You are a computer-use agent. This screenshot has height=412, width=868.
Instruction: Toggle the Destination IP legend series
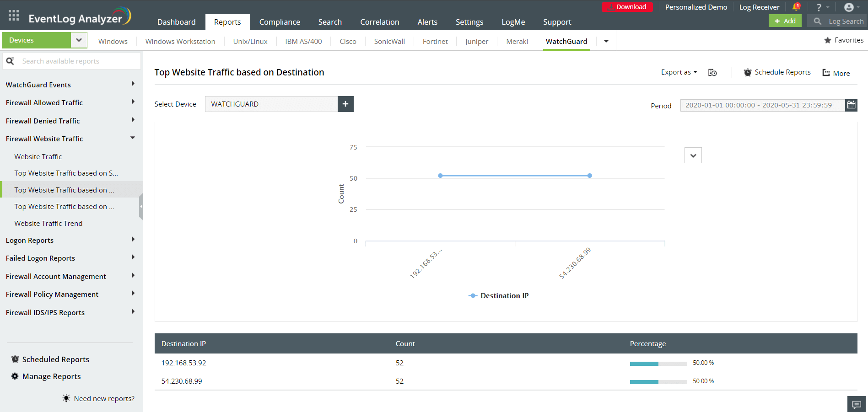point(498,295)
